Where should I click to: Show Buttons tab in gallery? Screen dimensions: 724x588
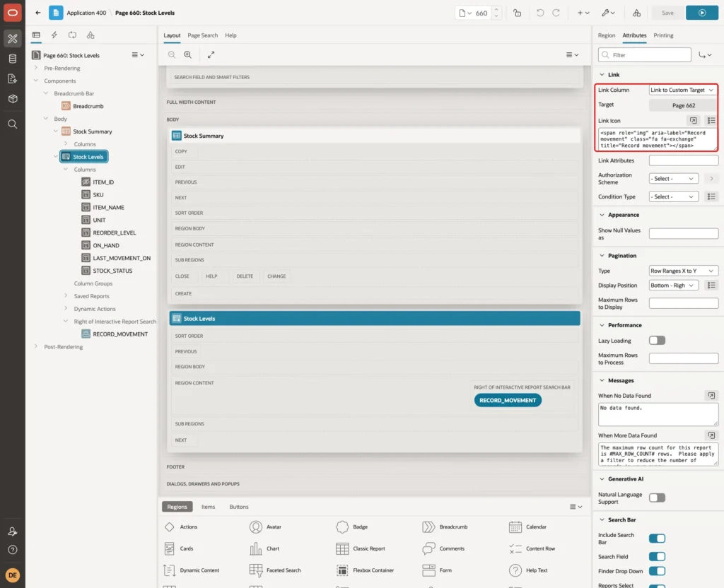pyautogui.click(x=239, y=507)
